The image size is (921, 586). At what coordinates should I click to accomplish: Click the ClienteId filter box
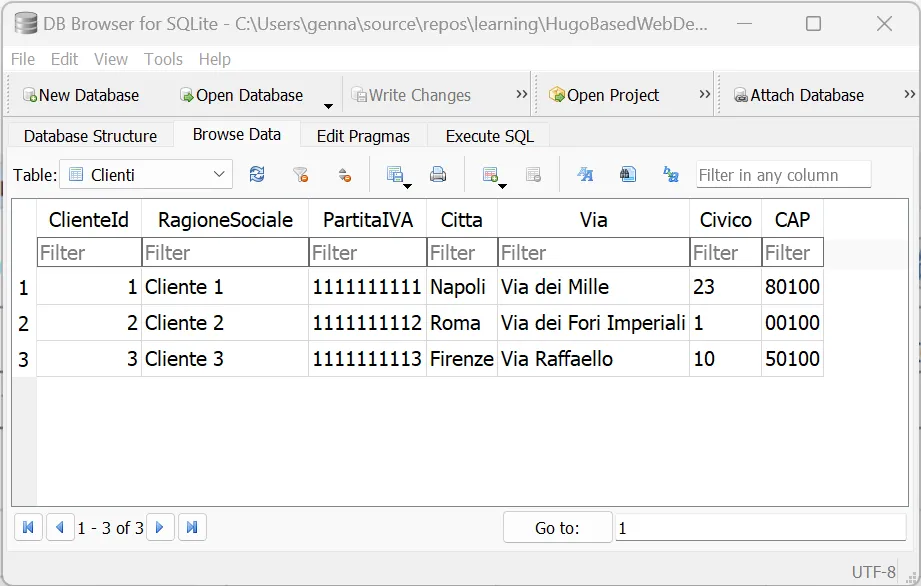click(89, 252)
